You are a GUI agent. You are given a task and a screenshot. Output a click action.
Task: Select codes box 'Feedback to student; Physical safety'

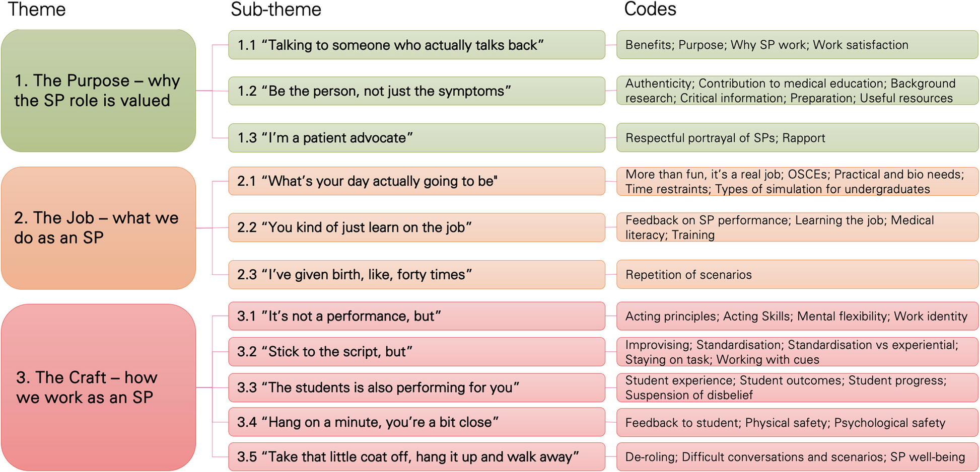pos(797,422)
